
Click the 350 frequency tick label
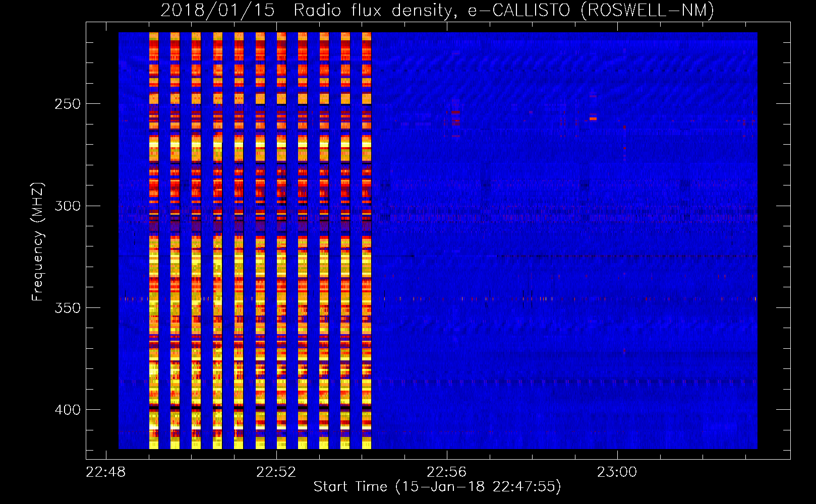[x=68, y=308]
